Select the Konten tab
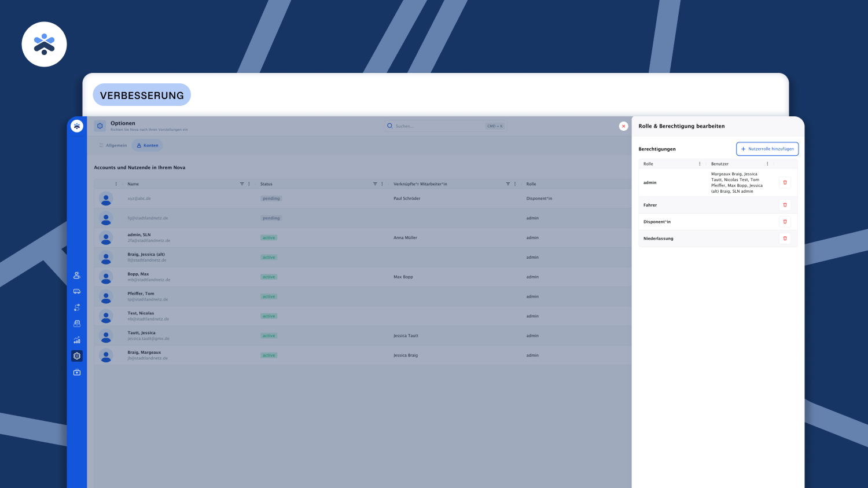The width and height of the screenshot is (868, 488). coord(148,145)
